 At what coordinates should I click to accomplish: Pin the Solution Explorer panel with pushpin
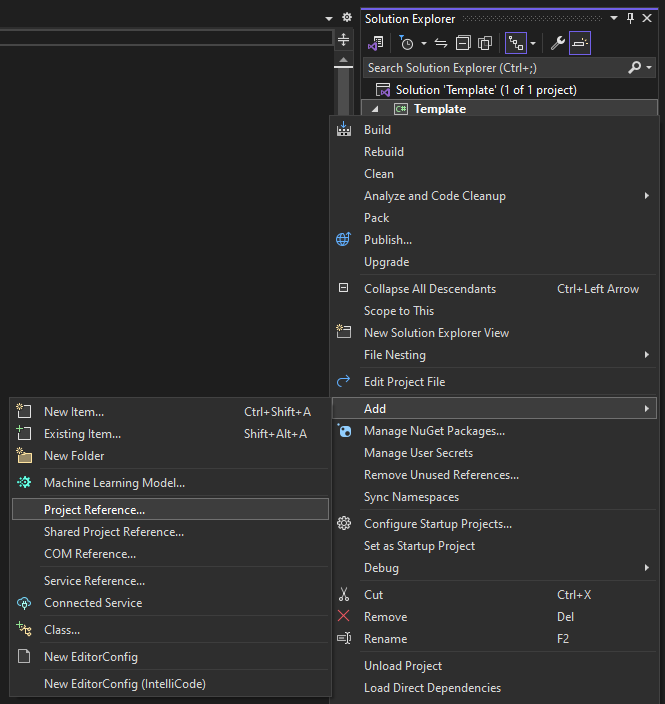pos(630,19)
